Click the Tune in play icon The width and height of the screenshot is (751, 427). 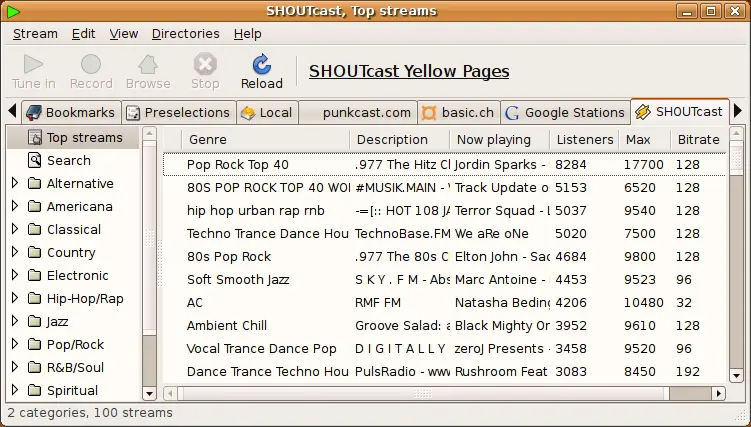tap(34, 64)
